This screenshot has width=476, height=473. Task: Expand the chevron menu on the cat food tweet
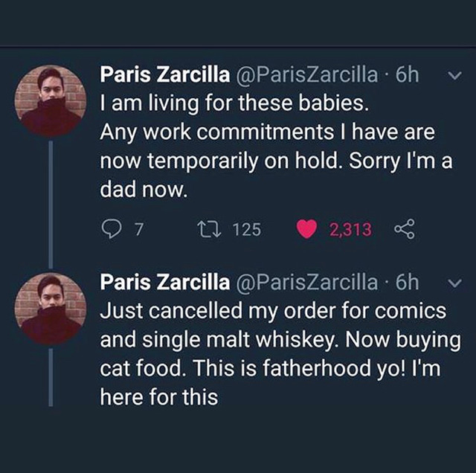pos(458,283)
